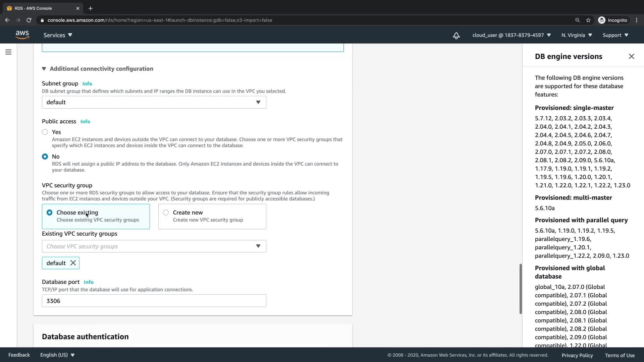The height and width of the screenshot is (362, 644).
Task: Open Chrome three-dot menu
Action: coord(637,20)
